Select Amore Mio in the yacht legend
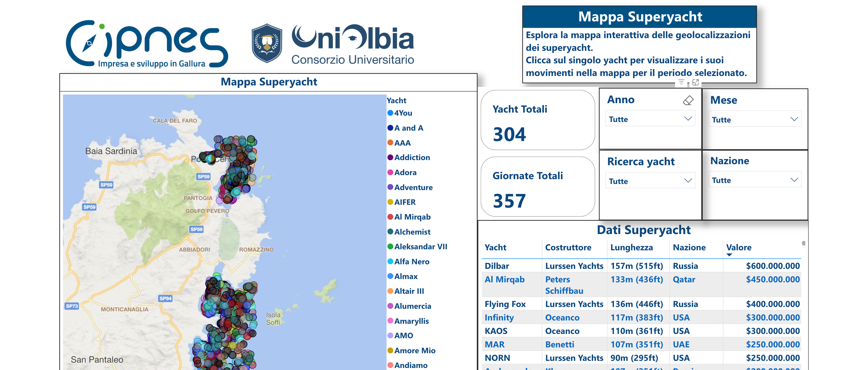 pyautogui.click(x=411, y=350)
